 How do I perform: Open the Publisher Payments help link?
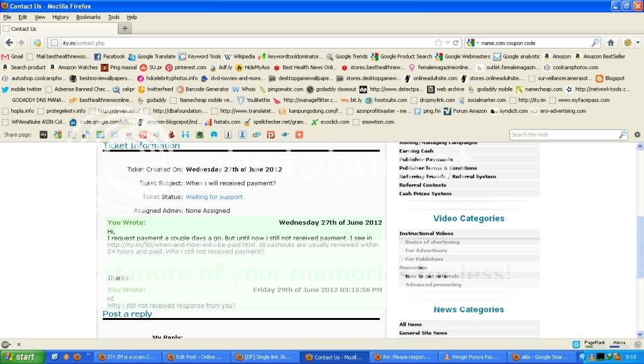point(426,159)
